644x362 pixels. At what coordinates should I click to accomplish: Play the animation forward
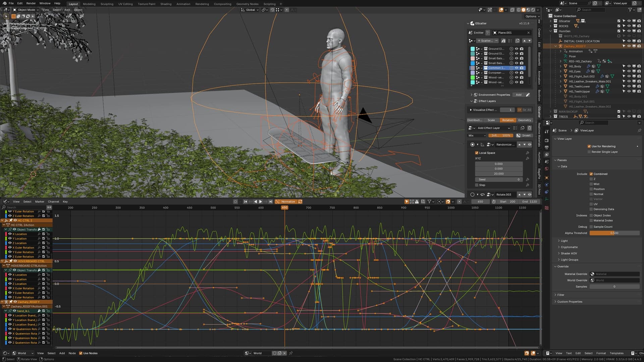[261, 201]
